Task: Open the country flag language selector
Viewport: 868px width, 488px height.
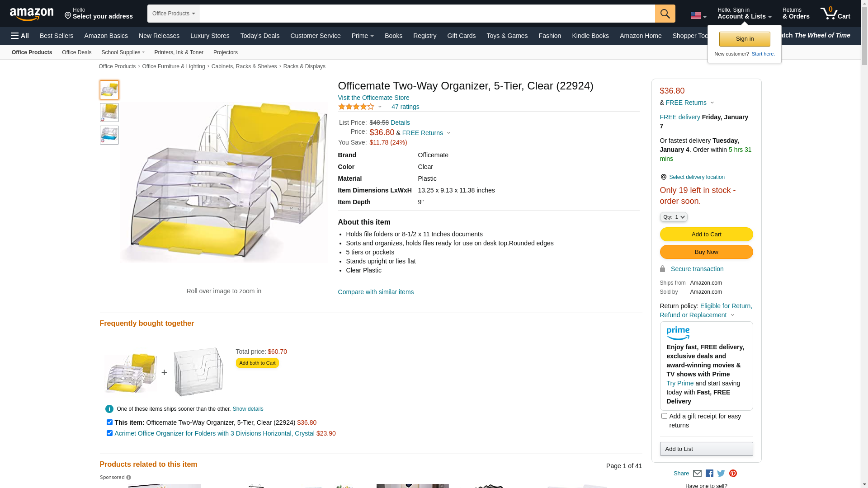Action: [698, 16]
